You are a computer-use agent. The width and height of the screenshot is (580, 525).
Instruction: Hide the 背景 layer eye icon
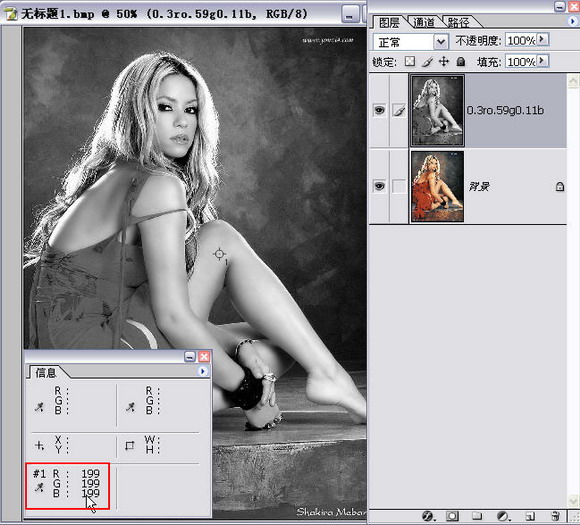tap(379, 186)
